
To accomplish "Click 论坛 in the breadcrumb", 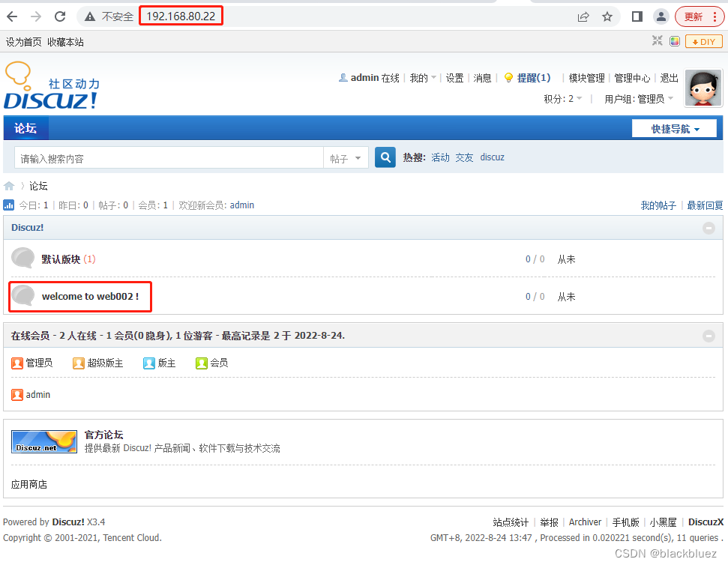I will (x=38, y=186).
